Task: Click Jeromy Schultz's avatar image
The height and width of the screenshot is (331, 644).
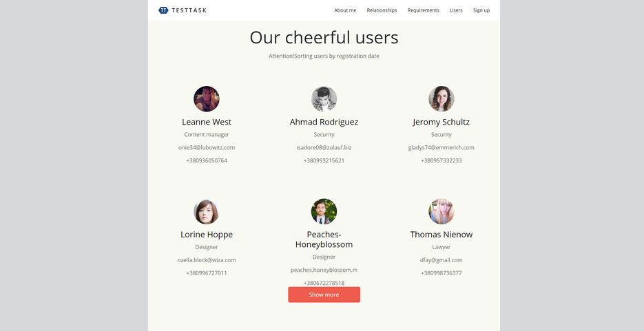Action: (442, 99)
